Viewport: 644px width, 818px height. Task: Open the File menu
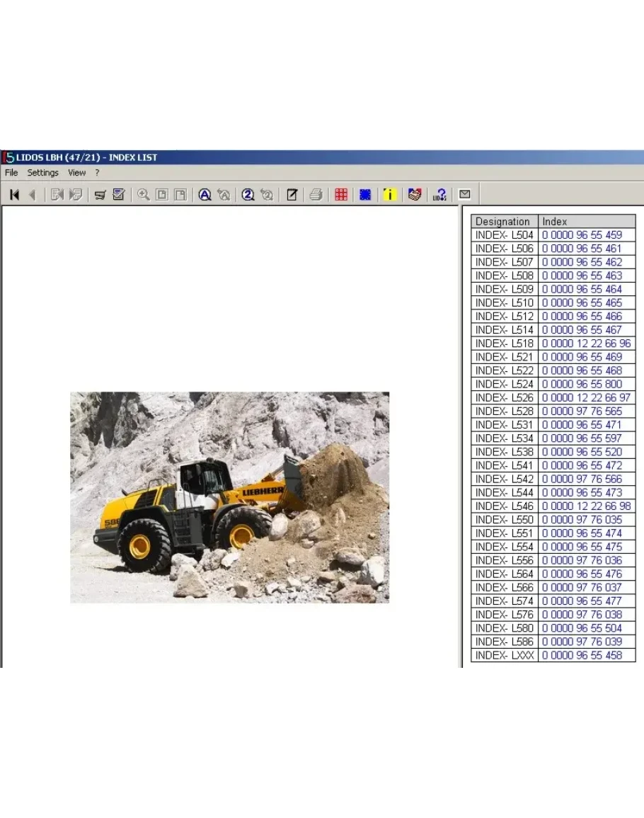(x=11, y=173)
